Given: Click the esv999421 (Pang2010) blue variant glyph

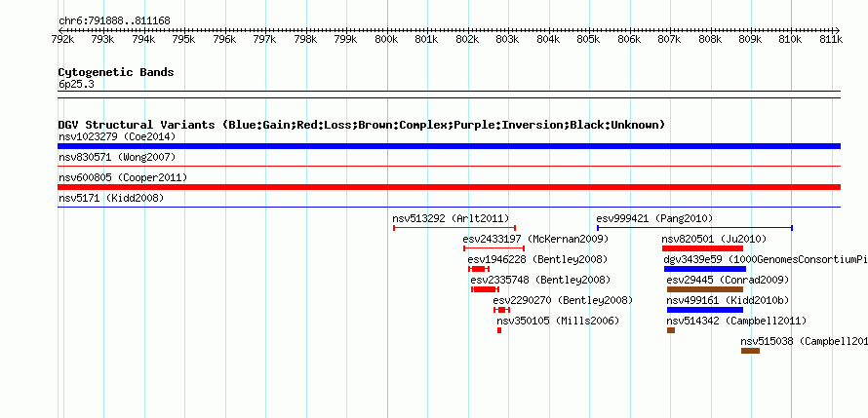Looking at the screenshot, I should tap(694, 228).
